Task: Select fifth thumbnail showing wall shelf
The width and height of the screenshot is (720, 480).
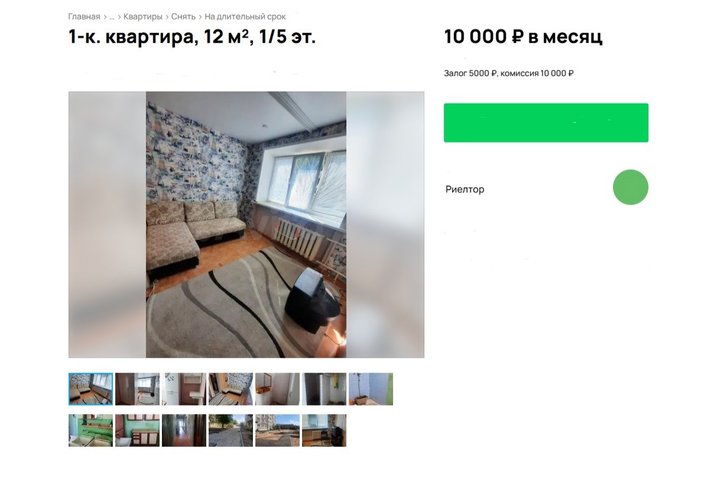Action: pyautogui.click(x=277, y=389)
